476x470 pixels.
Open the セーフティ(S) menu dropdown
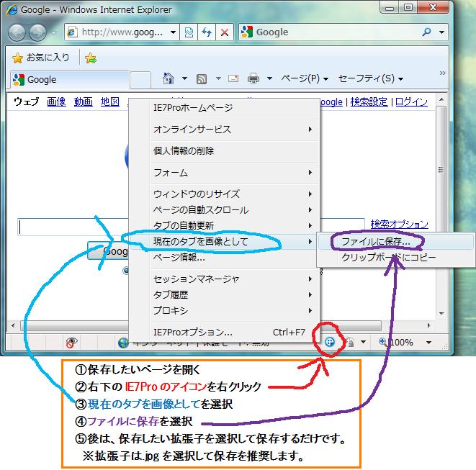371,78
